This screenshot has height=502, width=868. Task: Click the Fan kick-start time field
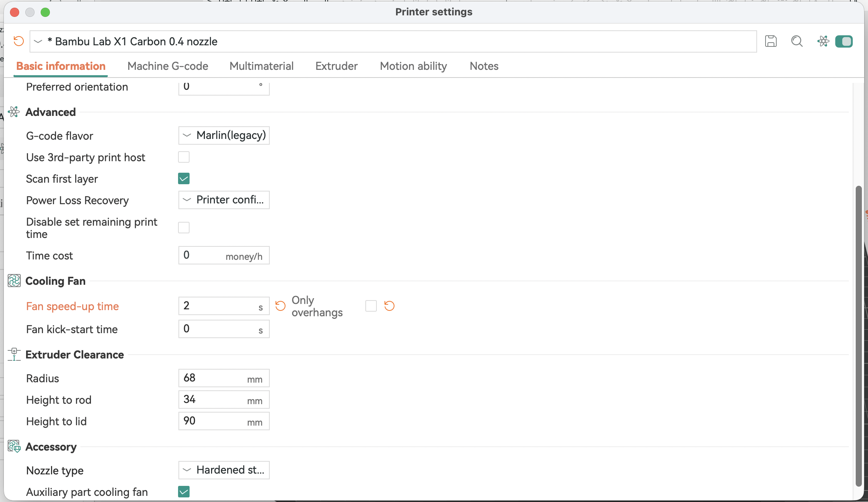[x=224, y=329]
